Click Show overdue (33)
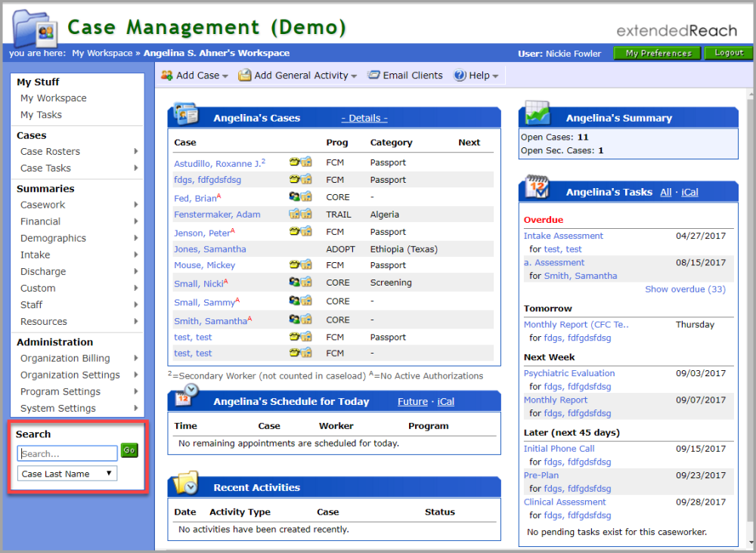This screenshot has width=756, height=553. pos(685,289)
